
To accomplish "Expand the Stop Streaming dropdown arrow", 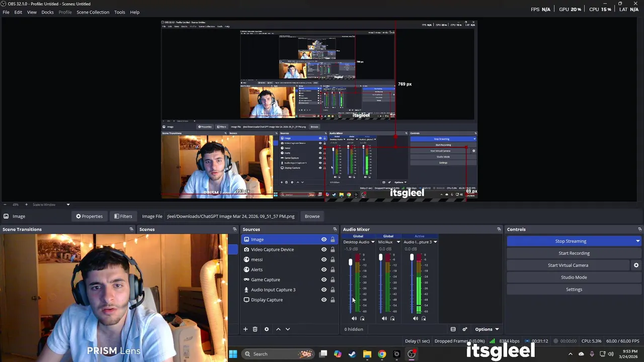I will (x=638, y=241).
